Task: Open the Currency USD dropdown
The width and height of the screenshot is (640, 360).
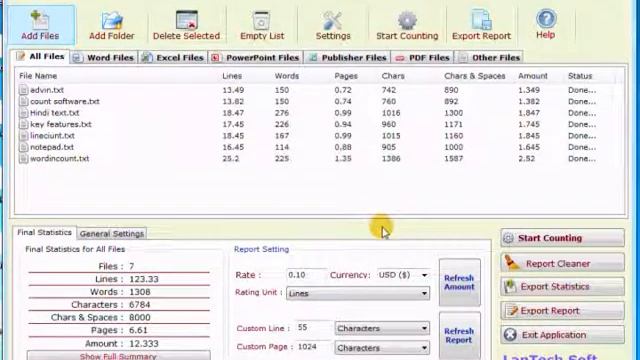Action: (x=403, y=275)
